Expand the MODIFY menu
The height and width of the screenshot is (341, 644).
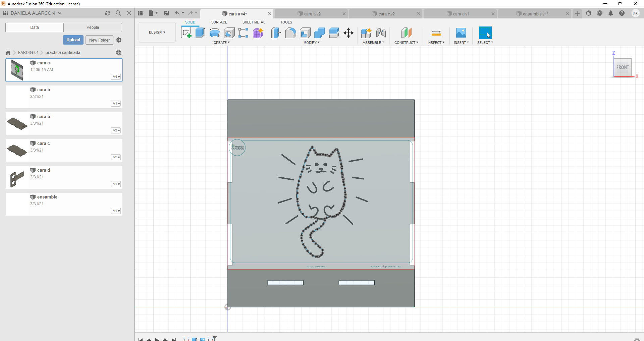point(312,43)
